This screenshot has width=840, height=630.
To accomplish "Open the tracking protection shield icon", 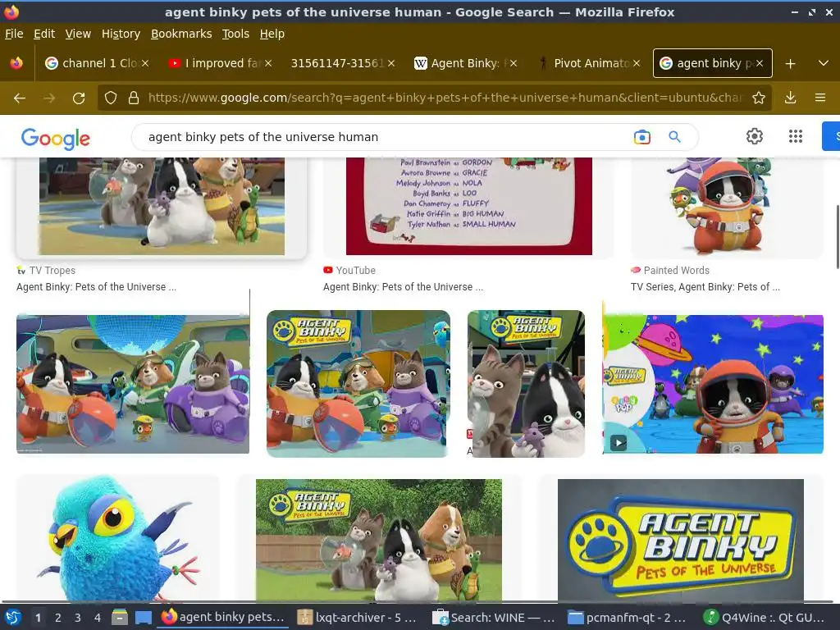I will click(x=111, y=98).
